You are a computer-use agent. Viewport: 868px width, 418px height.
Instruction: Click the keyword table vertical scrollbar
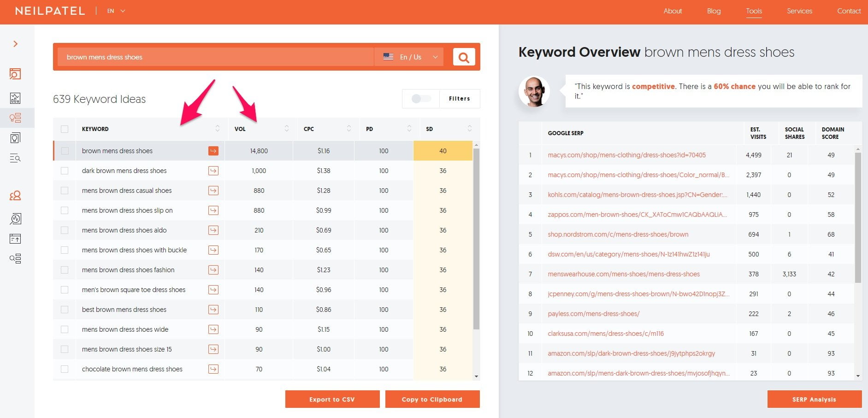(x=476, y=239)
